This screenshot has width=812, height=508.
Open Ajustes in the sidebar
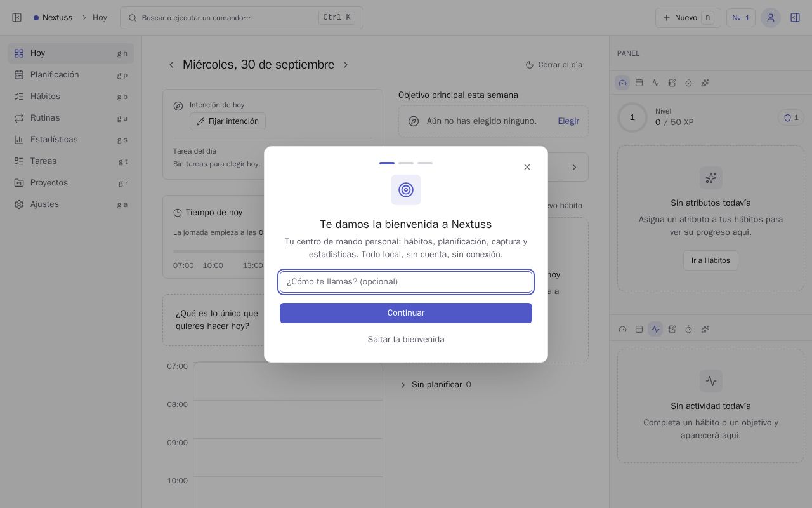point(71,204)
